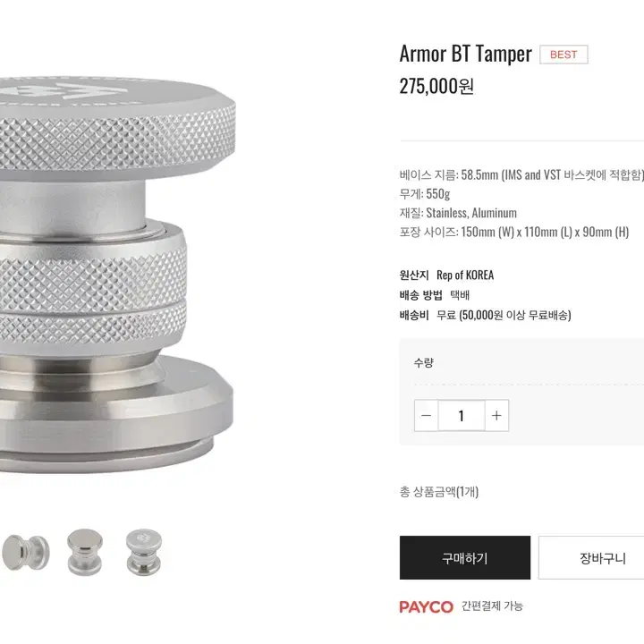Select the middle tamper thumbnail
Screen dimensions: 644x644
tap(85, 552)
